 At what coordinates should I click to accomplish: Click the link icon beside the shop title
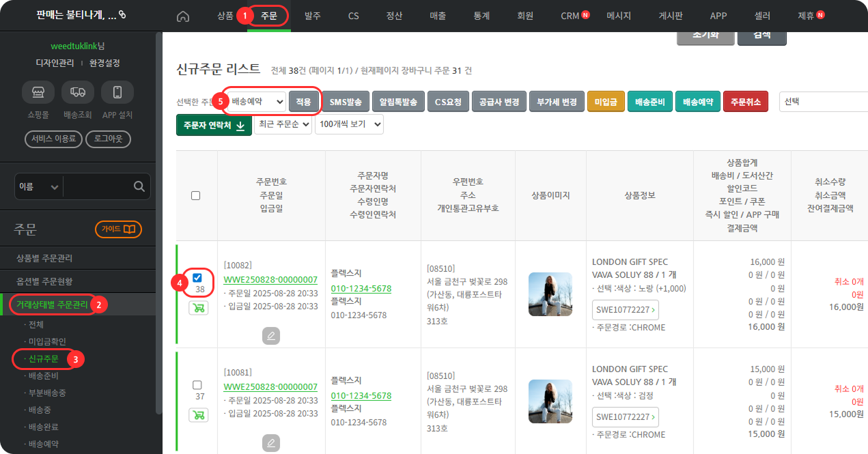(122, 14)
